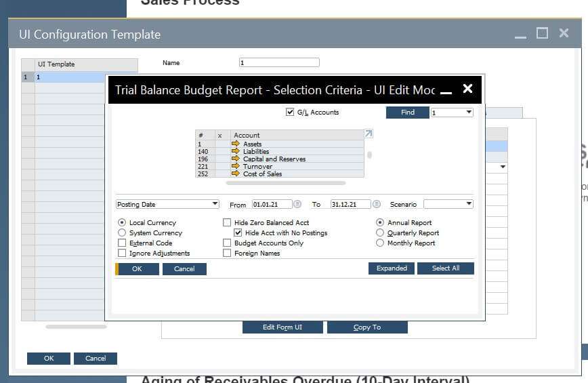Click account number 140 cell
Image resolution: width=588 pixels, height=383 pixels.
coord(205,152)
